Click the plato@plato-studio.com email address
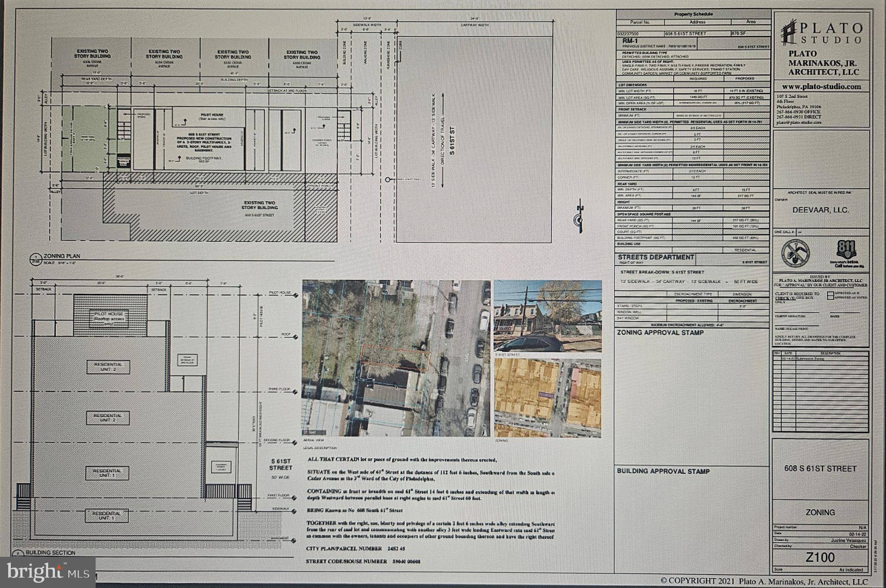The height and width of the screenshot is (588, 886). [x=799, y=122]
